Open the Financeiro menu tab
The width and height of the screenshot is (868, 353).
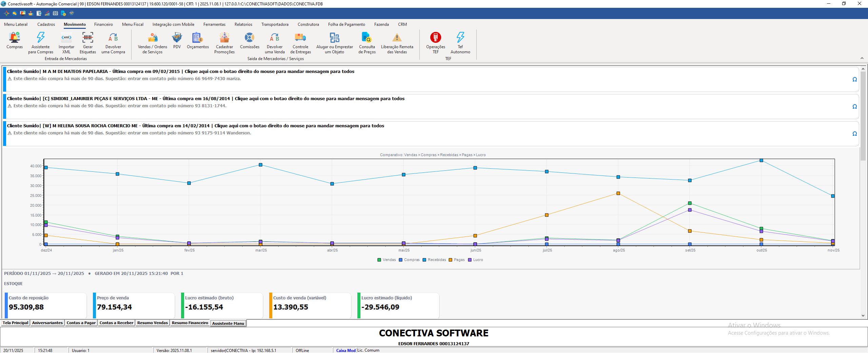[103, 24]
